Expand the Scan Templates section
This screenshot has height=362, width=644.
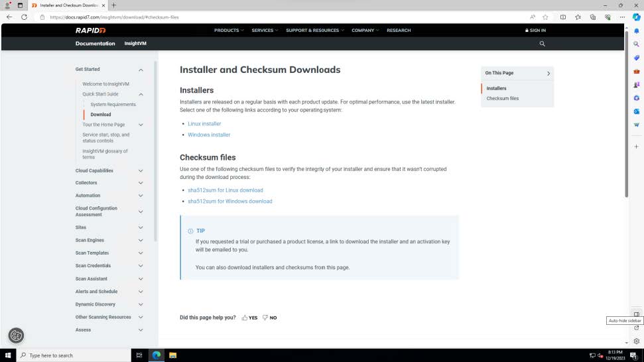141,253
